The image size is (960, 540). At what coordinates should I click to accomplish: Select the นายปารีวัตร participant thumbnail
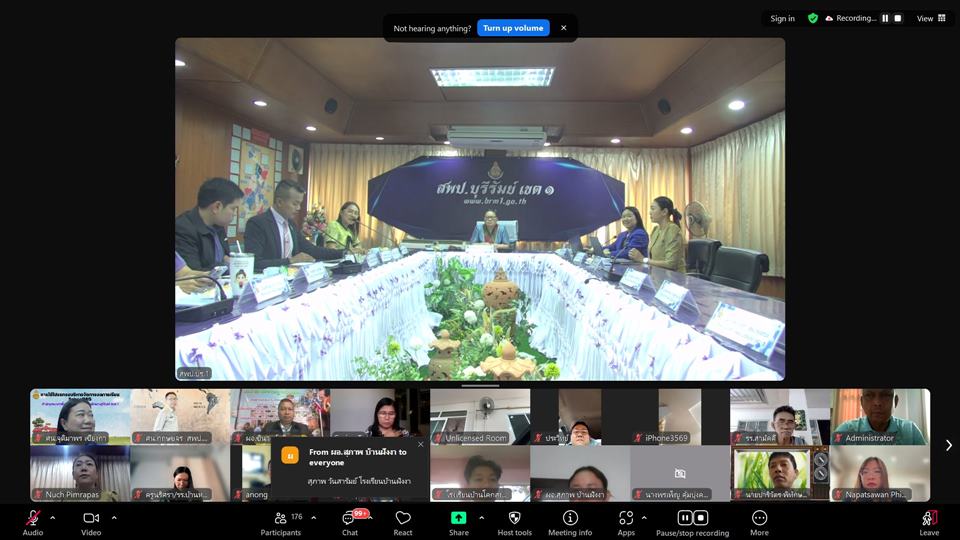pos(780,473)
